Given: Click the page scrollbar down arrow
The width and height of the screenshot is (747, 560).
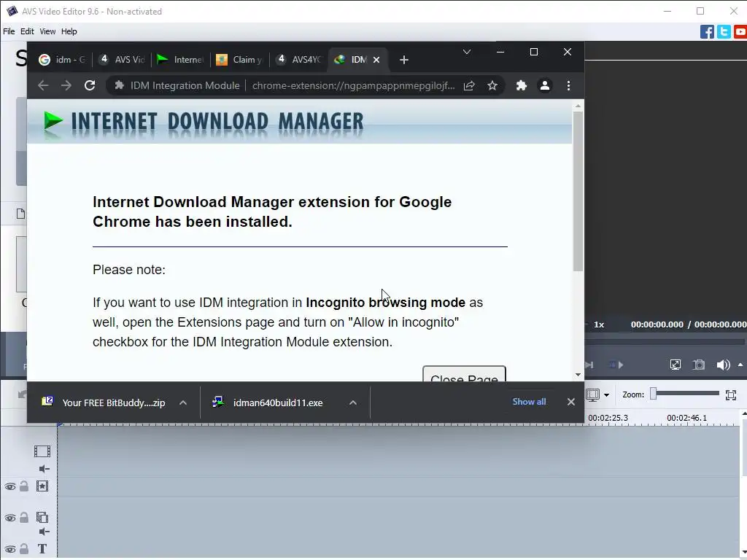Looking at the screenshot, I should click(578, 376).
